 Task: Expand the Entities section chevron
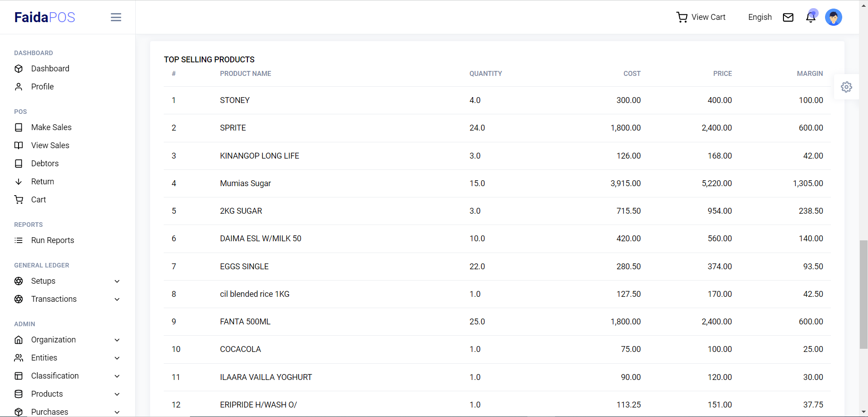point(117,358)
